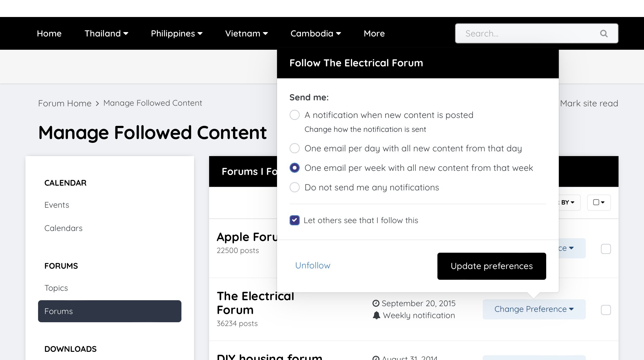Choose one email per day option

(295, 148)
